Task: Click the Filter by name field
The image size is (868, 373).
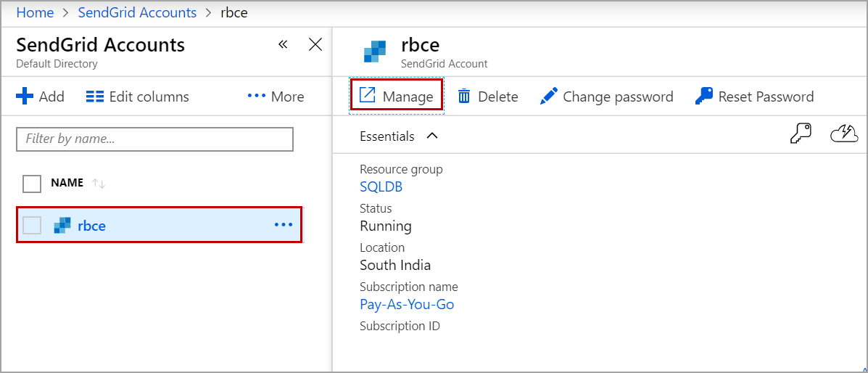Action: coord(154,139)
